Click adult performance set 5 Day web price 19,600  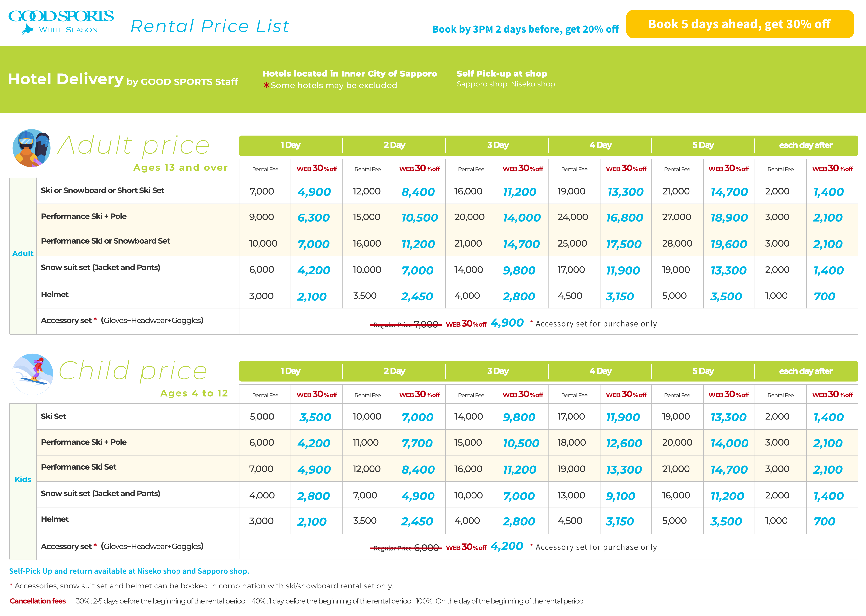pos(728,245)
